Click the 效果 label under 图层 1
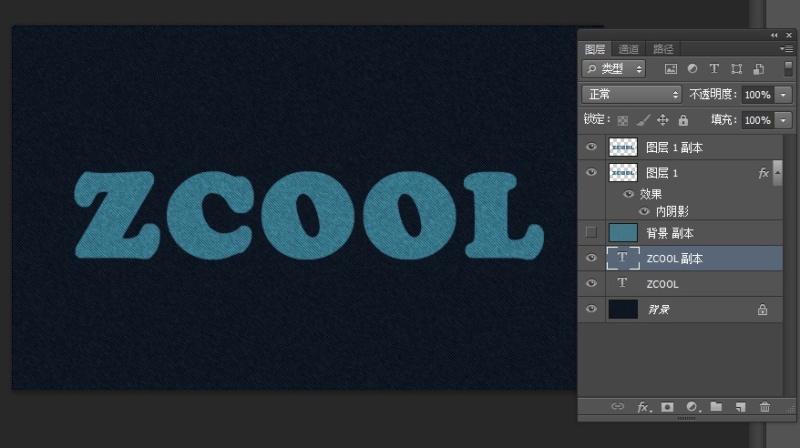 tap(651, 194)
